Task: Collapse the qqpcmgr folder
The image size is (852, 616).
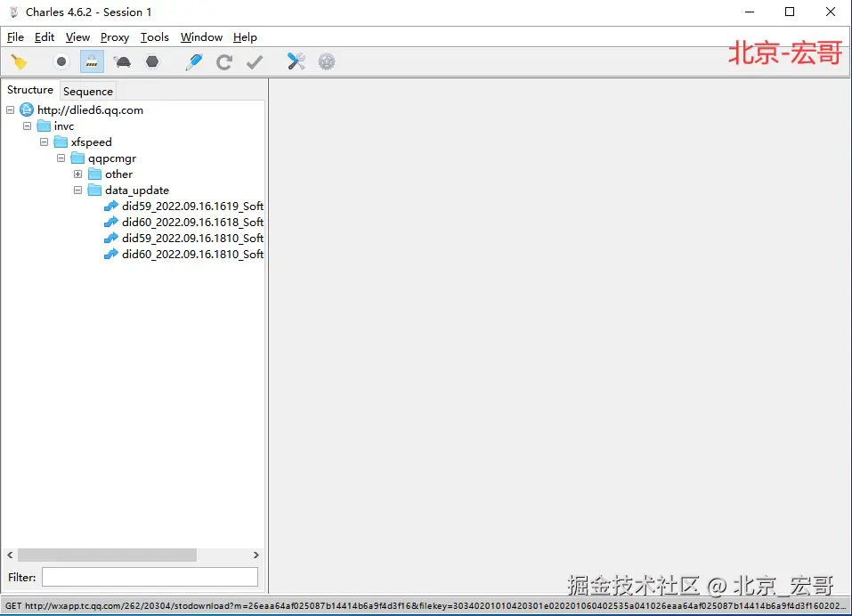Action: coord(61,158)
